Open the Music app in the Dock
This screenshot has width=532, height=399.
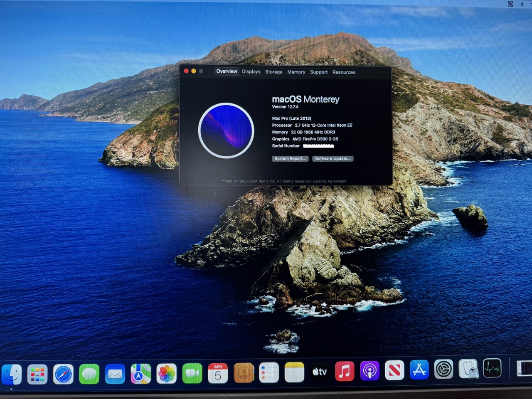click(344, 371)
